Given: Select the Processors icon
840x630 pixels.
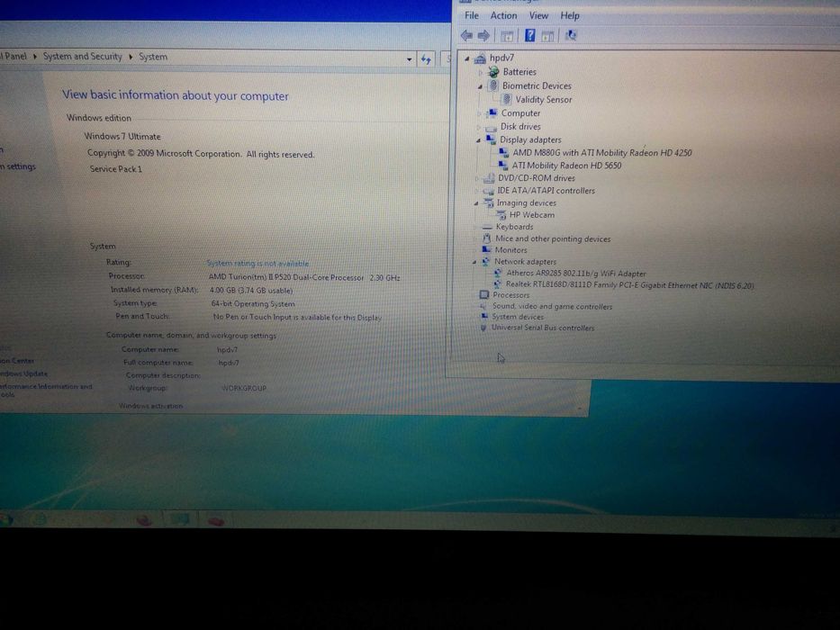Looking at the screenshot, I should point(484,294).
